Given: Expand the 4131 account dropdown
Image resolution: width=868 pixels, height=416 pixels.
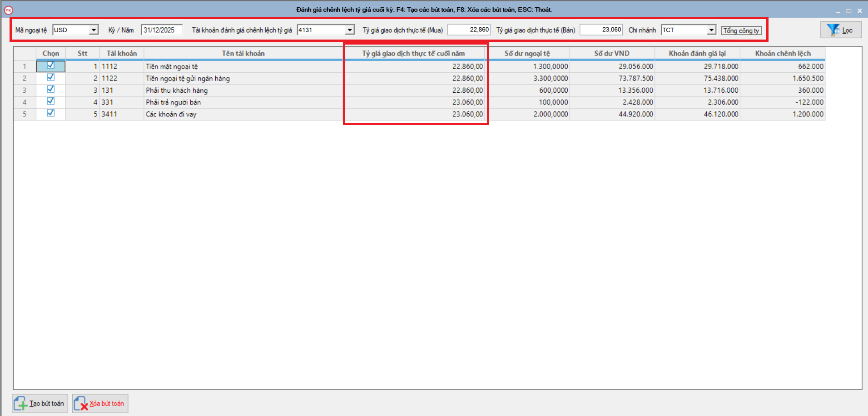Looking at the screenshot, I should tap(349, 30).
